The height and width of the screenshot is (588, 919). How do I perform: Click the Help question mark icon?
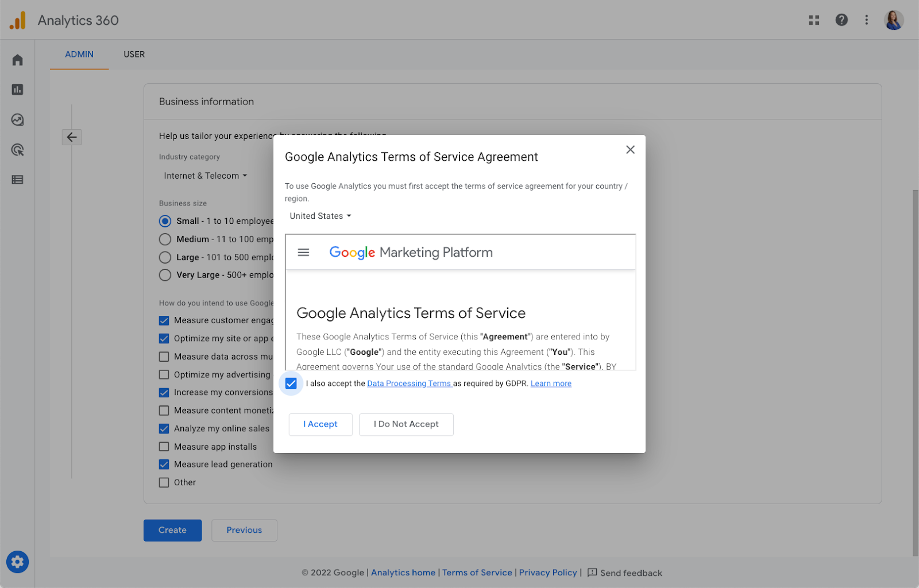pos(841,20)
